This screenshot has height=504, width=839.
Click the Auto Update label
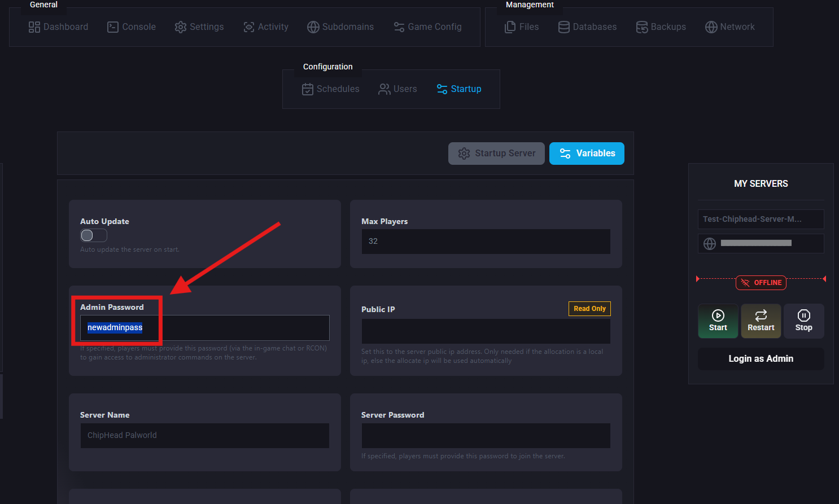click(x=104, y=221)
